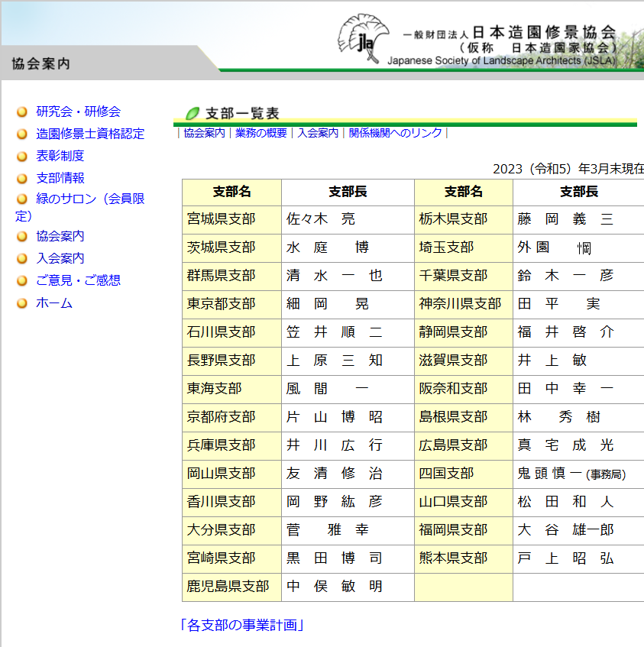Image resolution: width=644 pixels, height=647 pixels.
Task: Go to 表彰制度 page
Action: [60, 156]
